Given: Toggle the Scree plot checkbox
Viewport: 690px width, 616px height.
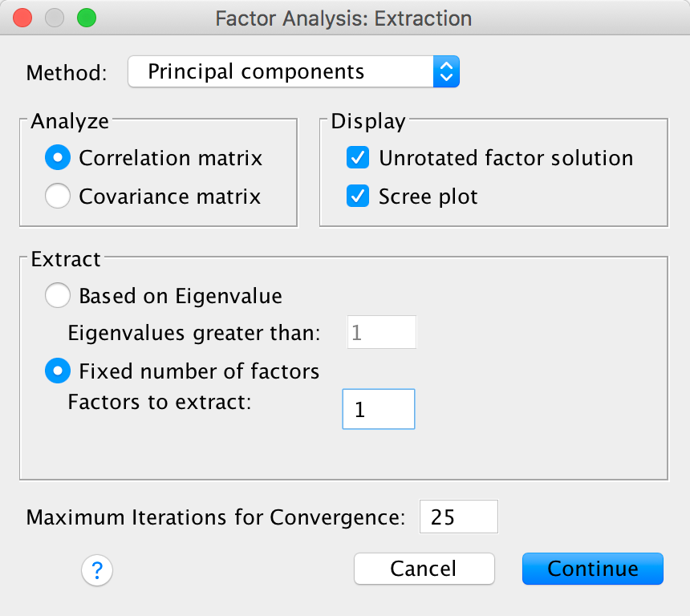Looking at the screenshot, I should 358,197.
